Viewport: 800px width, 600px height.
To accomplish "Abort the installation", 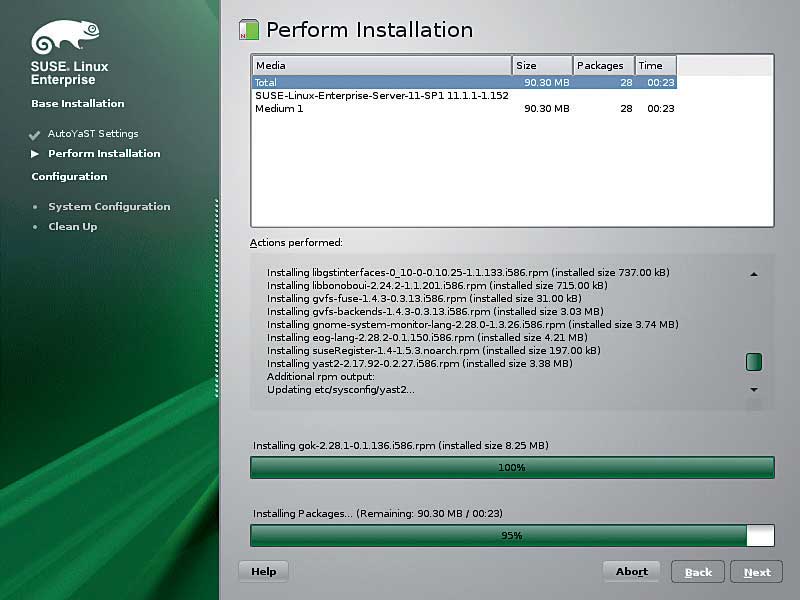I will coord(632,571).
